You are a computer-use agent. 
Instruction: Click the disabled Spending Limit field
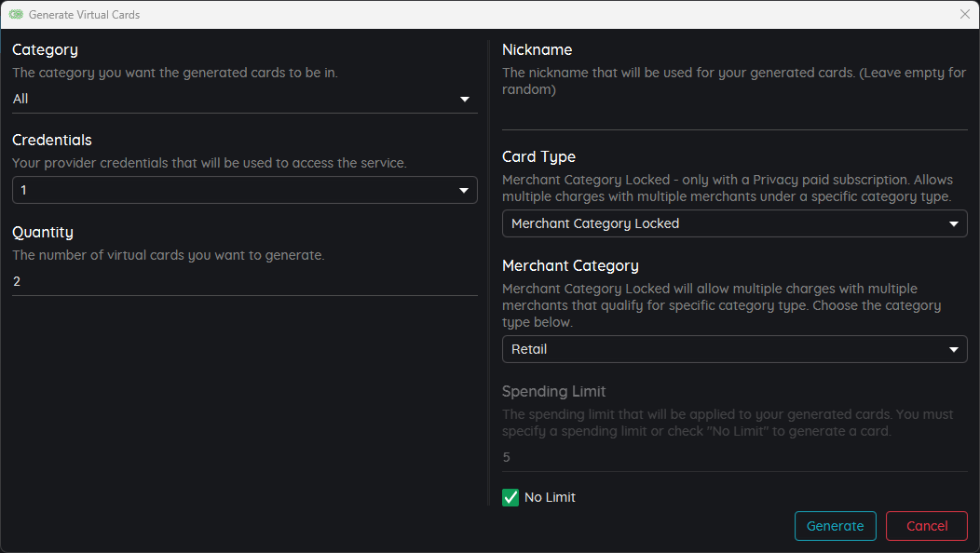click(734, 457)
